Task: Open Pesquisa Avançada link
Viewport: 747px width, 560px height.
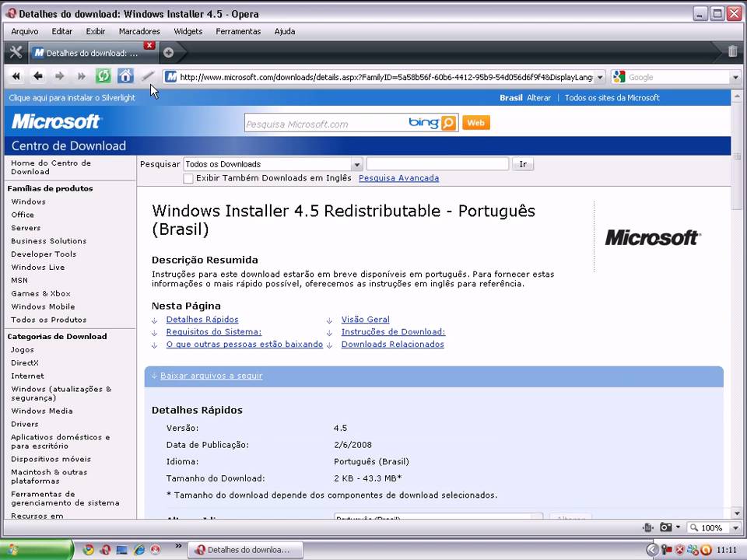Action: pyautogui.click(x=398, y=178)
